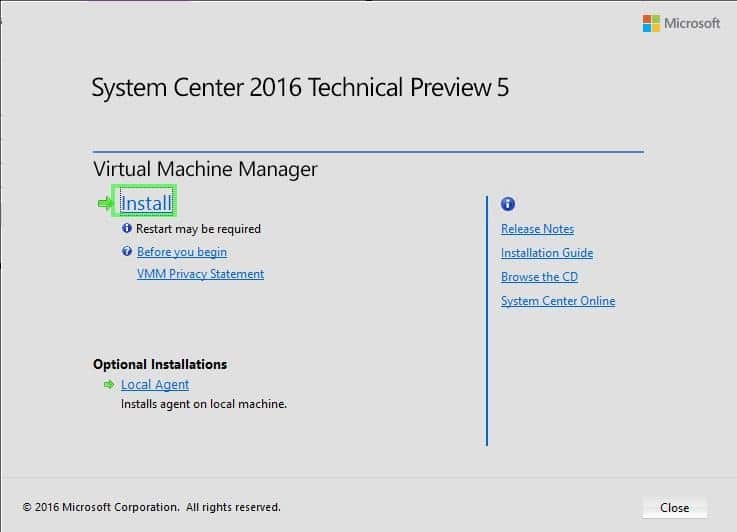Click the 'Installs agent on local machine.' text
Image resolution: width=737 pixels, height=532 pixels.
click(x=204, y=404)
